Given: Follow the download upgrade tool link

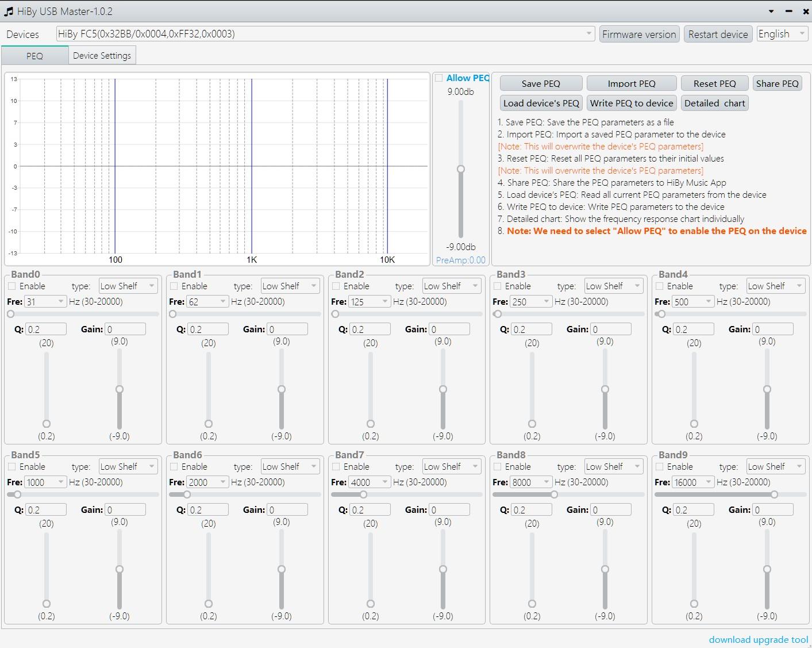Looking at the screenshot, I should (758, 639).
